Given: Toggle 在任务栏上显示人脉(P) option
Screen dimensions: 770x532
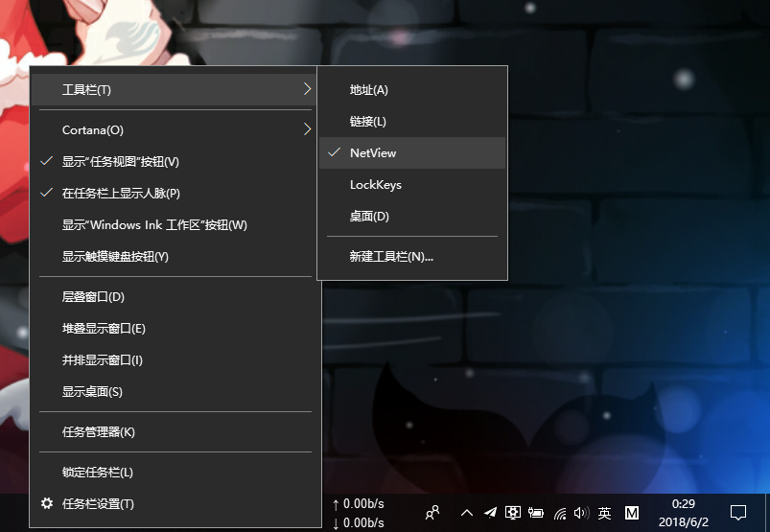Looking at the screenshot, I should pyautogui.click(x=175, y=193).
